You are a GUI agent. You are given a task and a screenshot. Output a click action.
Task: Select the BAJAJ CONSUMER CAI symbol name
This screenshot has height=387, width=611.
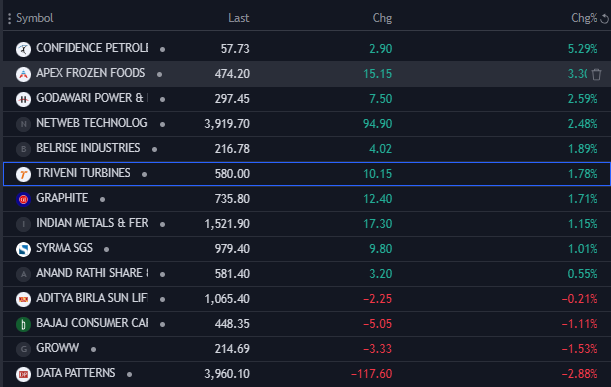coord(92,323)
